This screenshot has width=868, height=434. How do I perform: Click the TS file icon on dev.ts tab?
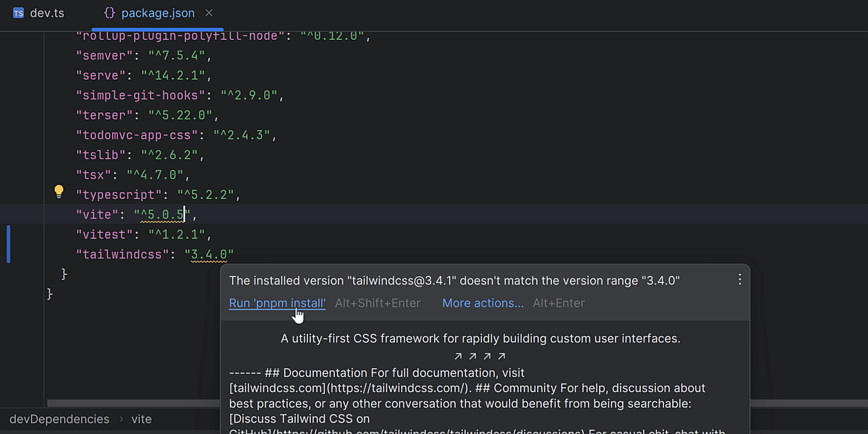click(x=18, y=13)
